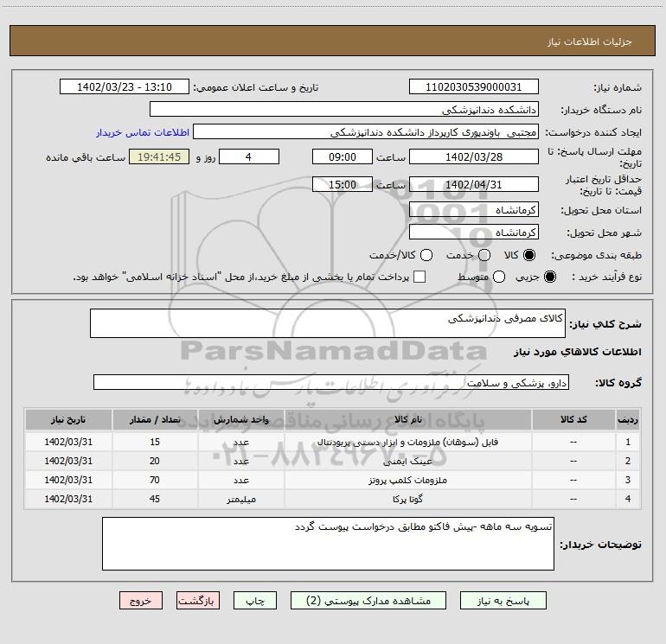Click the response deadline date 1402/03/28
This screenshot has width=666, height=644.
click(x=474, y=156)
